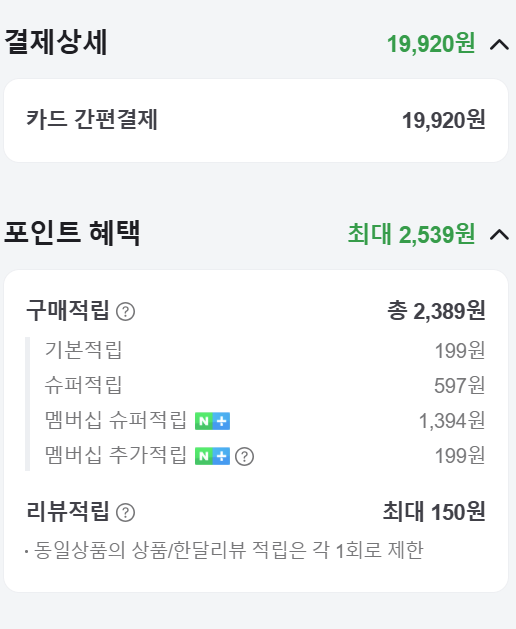Screen dimensions: 516x629
Task: Click the 포인트 혜택 heading
Action: pyautogui.click(x=72, y=232)
